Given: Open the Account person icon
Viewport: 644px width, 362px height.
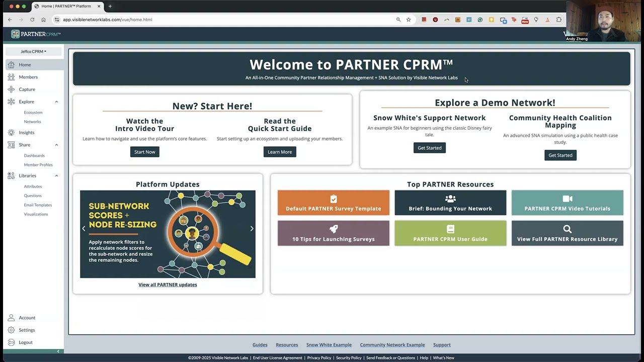Looking at the screenshot, I should [x=11, y=318].
